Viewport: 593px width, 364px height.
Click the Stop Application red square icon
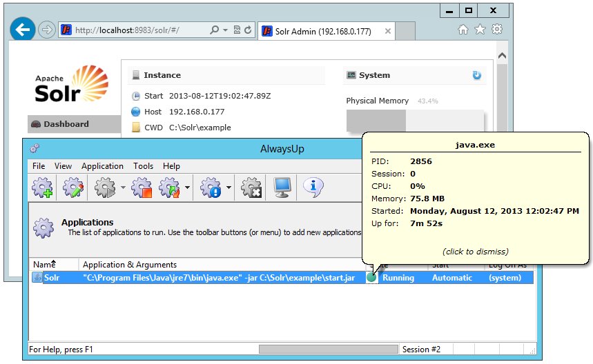pos(142,188)
